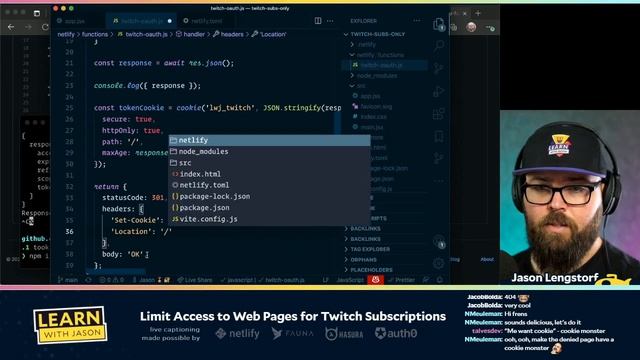
Task: Click the unsaved dot on the twitch-oauth.js tab
Action: point(169,21)
